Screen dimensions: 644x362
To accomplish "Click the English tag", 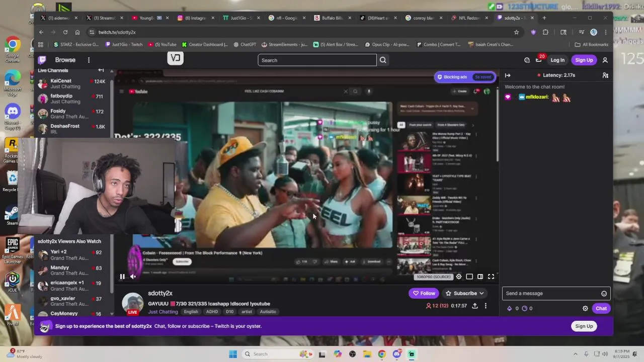I will pos(191,312).
